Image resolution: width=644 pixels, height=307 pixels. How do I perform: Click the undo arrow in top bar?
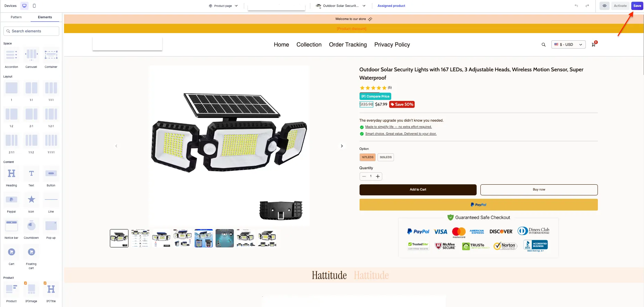[x=576, y=6]
